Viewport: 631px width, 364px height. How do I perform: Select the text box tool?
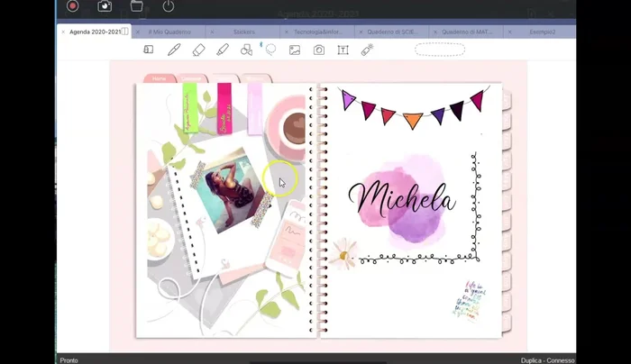(343, 50)
